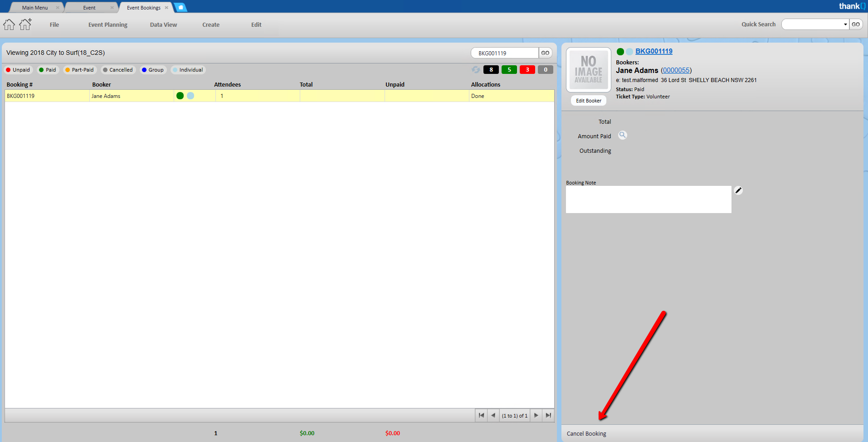Screen dimensions: 868x442
Task: Click the blue home tab icon
Action: coord(180,7)
